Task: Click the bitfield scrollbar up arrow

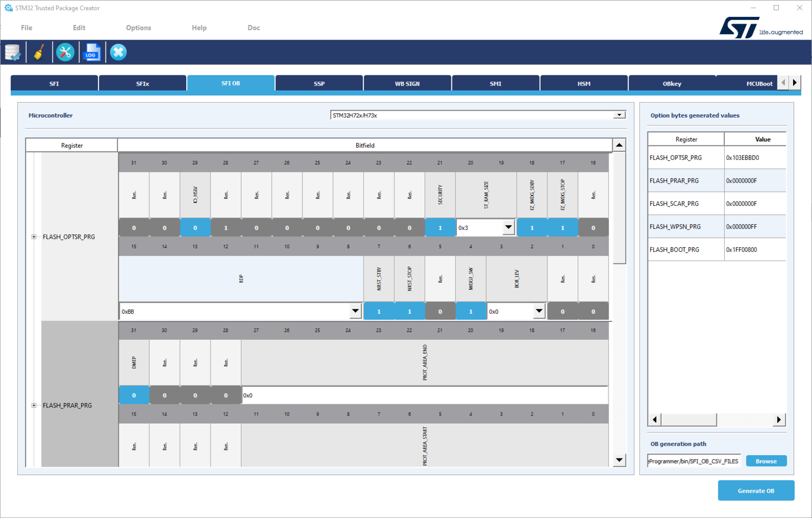Action: 619,145
